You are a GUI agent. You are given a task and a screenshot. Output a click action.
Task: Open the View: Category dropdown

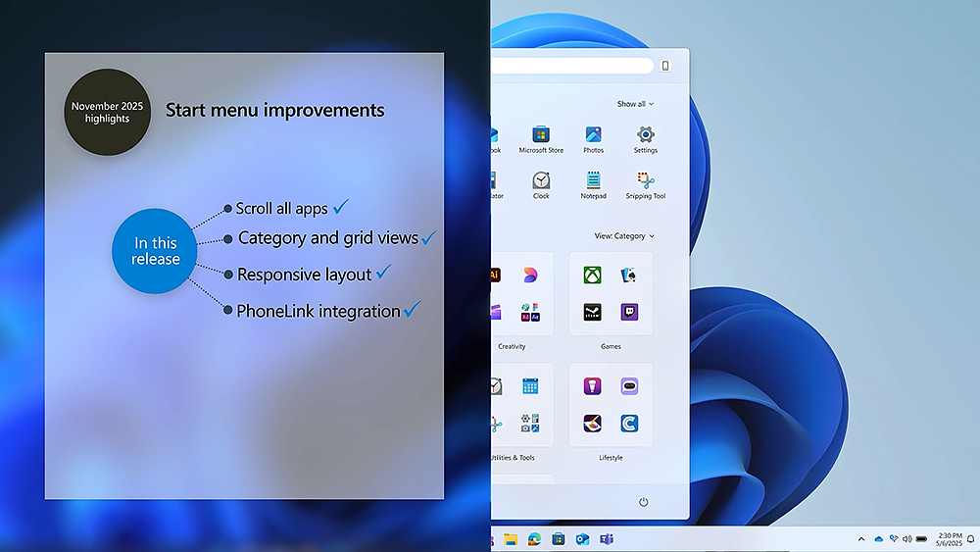click(x=624, y=236)
